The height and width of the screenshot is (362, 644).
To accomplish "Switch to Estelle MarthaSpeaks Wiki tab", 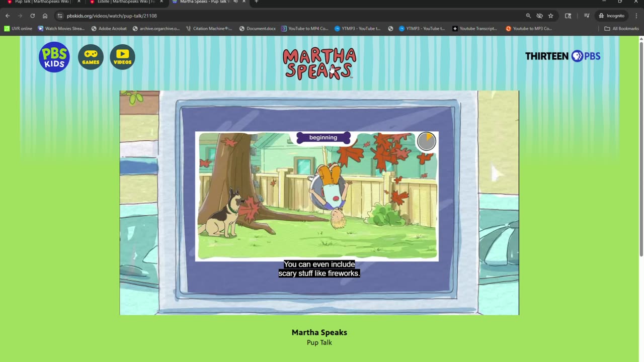I will click(126, 2).
